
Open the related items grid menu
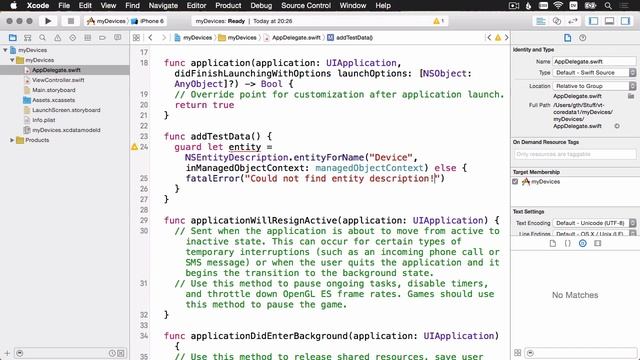[136, 38]
